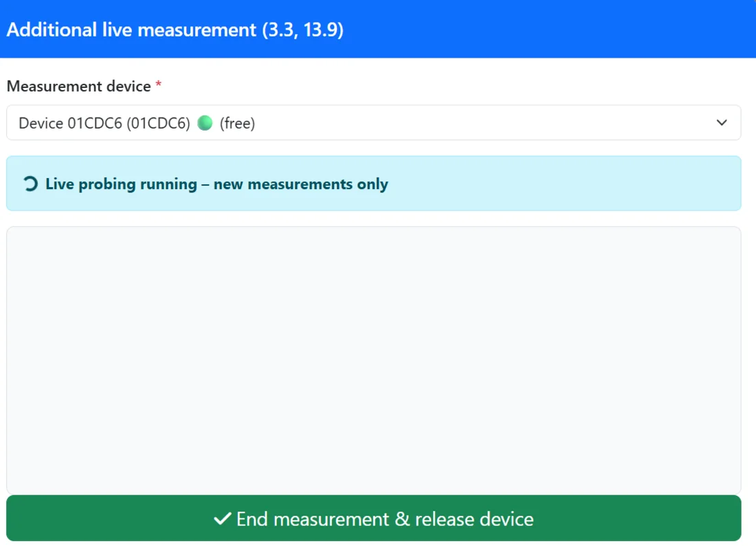Image resolution: width=756 pixels, height=546 pixels.
Task: Click the live probing spinner icon
Action: (x=30, y=184)
